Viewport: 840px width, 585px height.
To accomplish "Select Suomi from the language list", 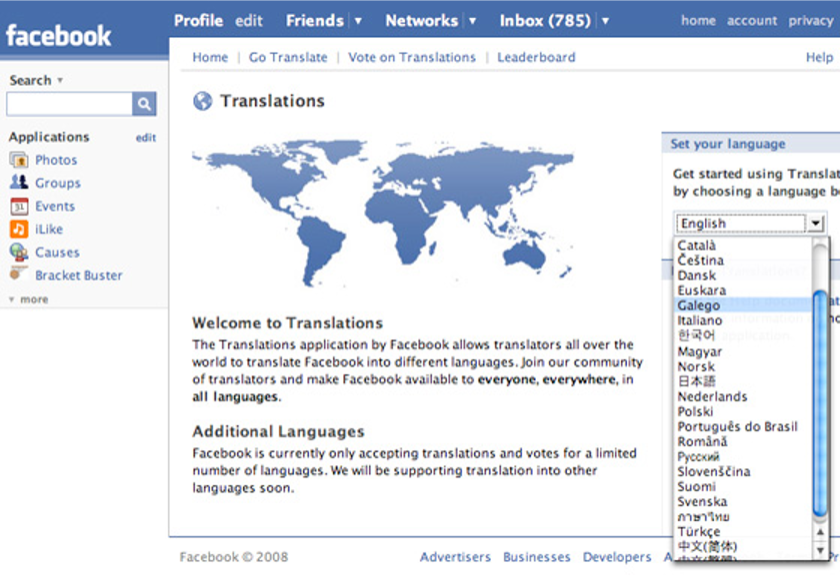I will (x=743, y=486).
